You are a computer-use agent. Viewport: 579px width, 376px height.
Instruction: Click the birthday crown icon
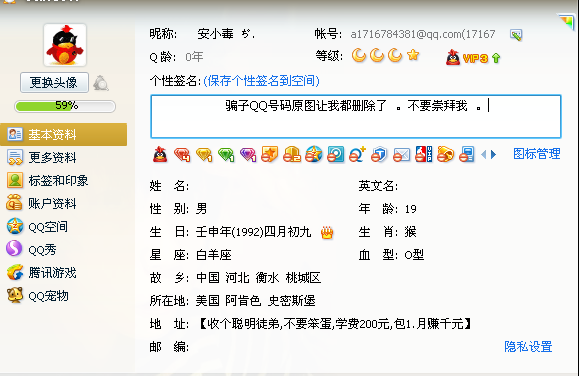coord(327,232)
